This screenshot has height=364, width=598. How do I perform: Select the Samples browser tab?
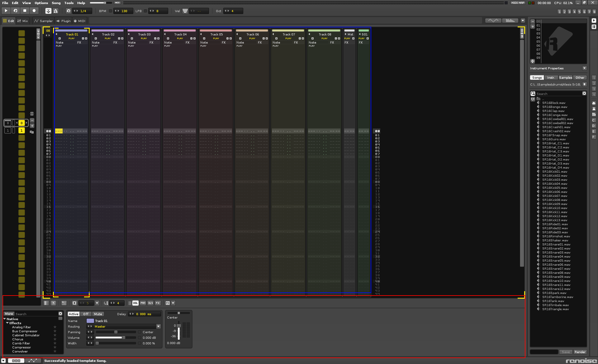click(x=566, y=77)
